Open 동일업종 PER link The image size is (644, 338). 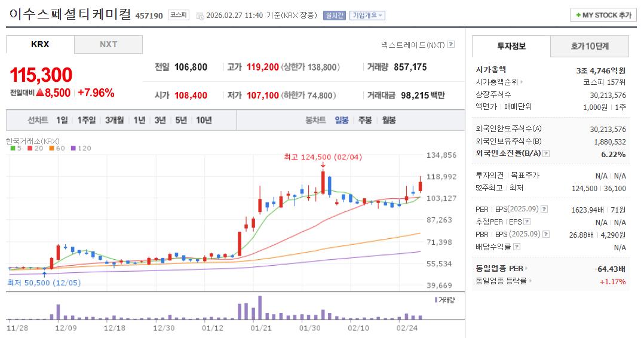499,269
